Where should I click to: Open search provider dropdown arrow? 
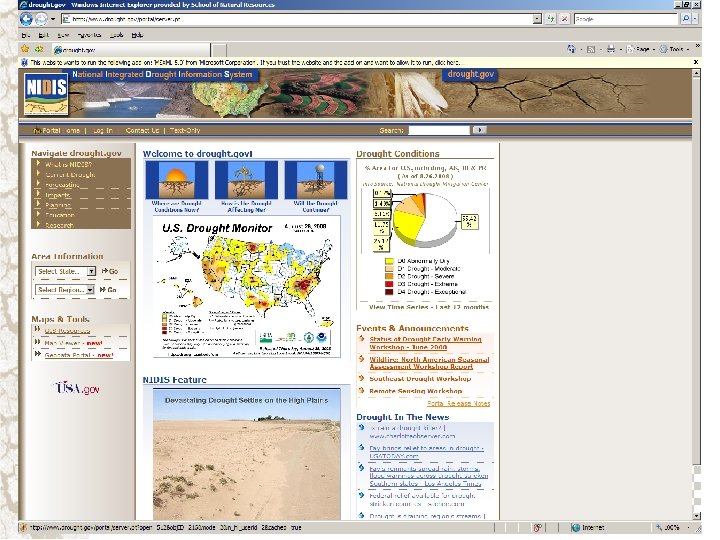tap(695, 19)
